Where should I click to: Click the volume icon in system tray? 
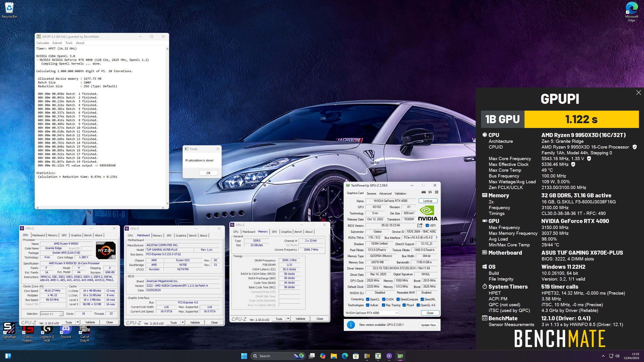click(617, 356)
